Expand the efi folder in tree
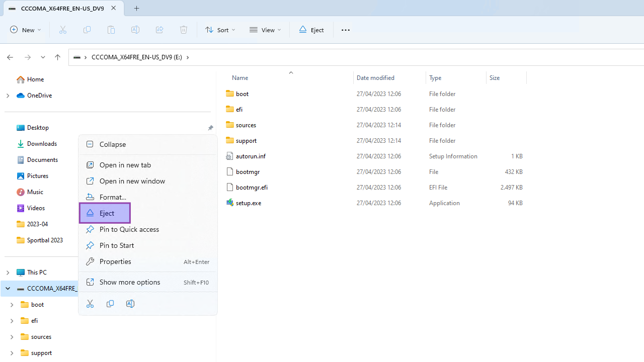Image resolution: width=644 pixels, height=362 pixels. 12,321
